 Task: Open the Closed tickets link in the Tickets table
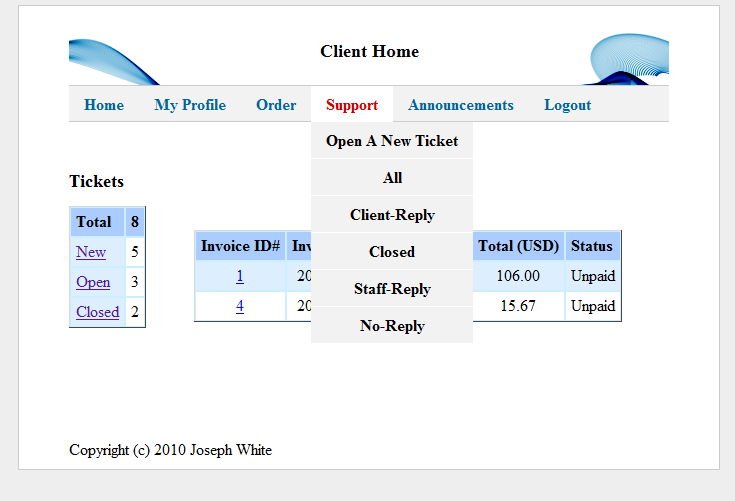[98, 312]
